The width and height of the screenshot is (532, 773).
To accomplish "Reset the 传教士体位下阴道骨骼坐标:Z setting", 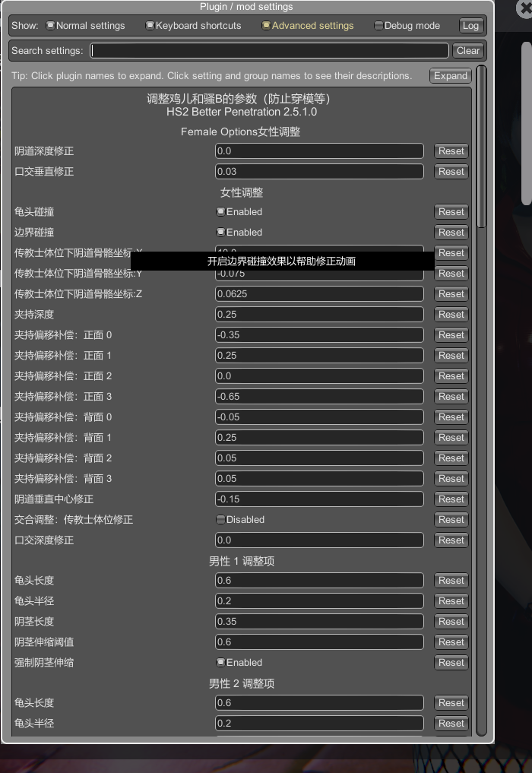I will point(451,294).
